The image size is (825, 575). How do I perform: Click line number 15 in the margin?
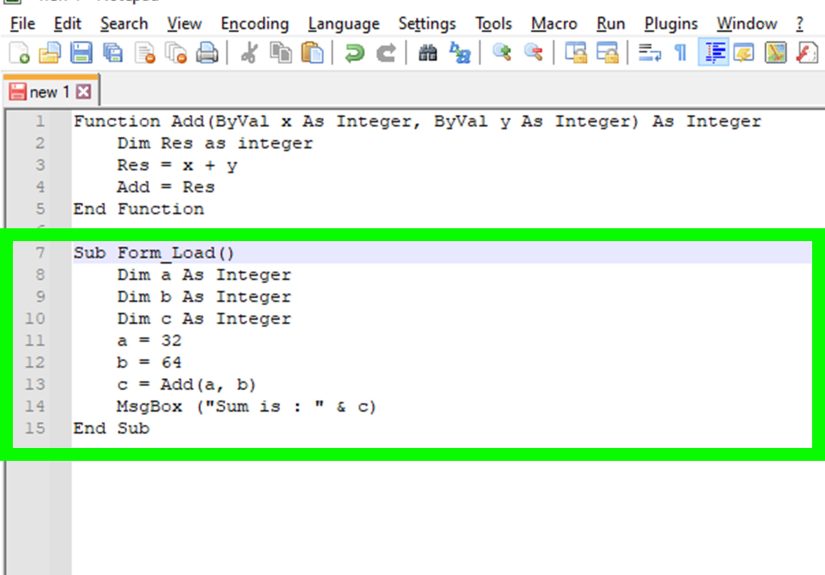35,428
